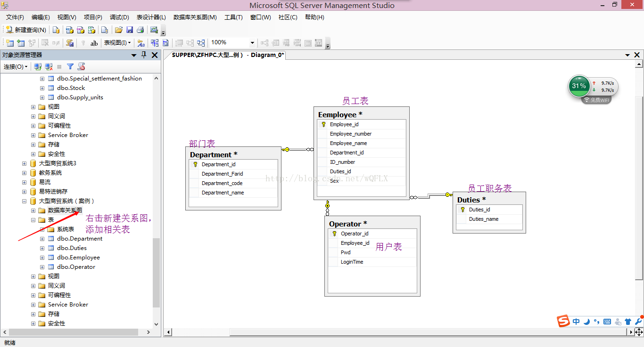
Task: Click the Disconnect icon in Object Explorer
Action: (x=49, y=66)
